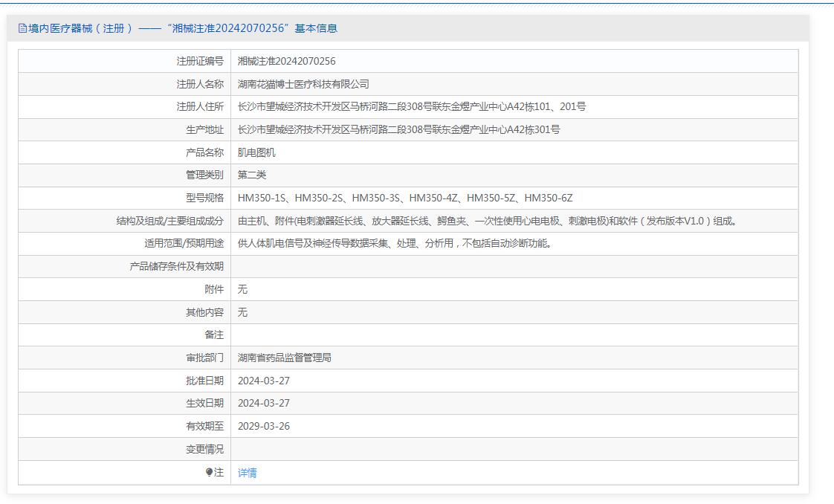
Task: Click the 审批部门 label
Action: coord(204,358)
